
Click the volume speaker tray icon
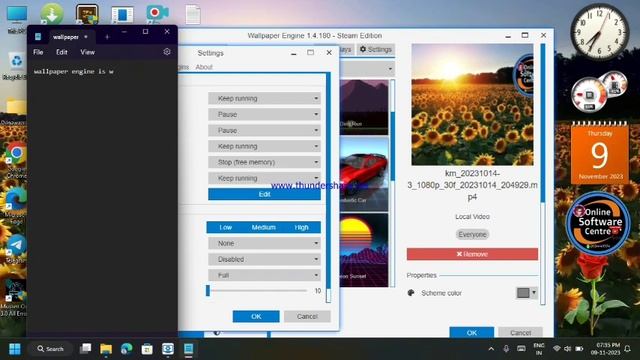(567, 349)
